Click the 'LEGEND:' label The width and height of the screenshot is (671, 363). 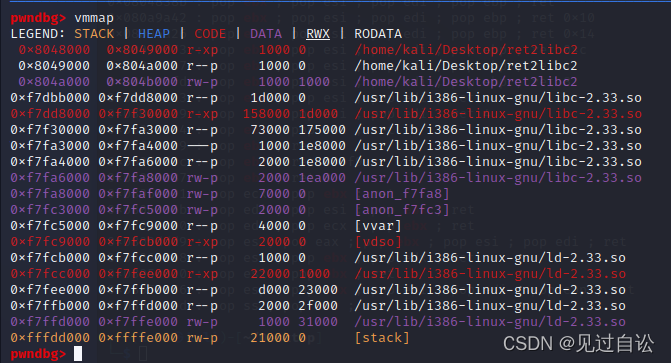click(x=38, y=34)
